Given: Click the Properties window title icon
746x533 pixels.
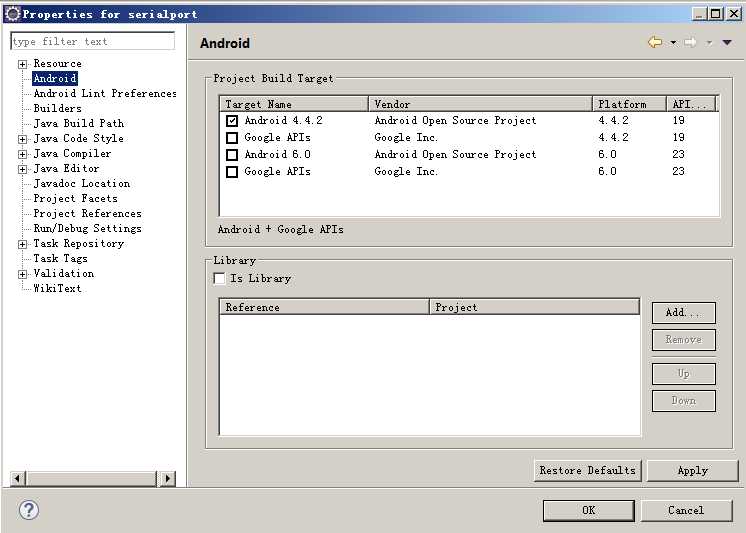Looking at the screenshot, I should [12, 14].
